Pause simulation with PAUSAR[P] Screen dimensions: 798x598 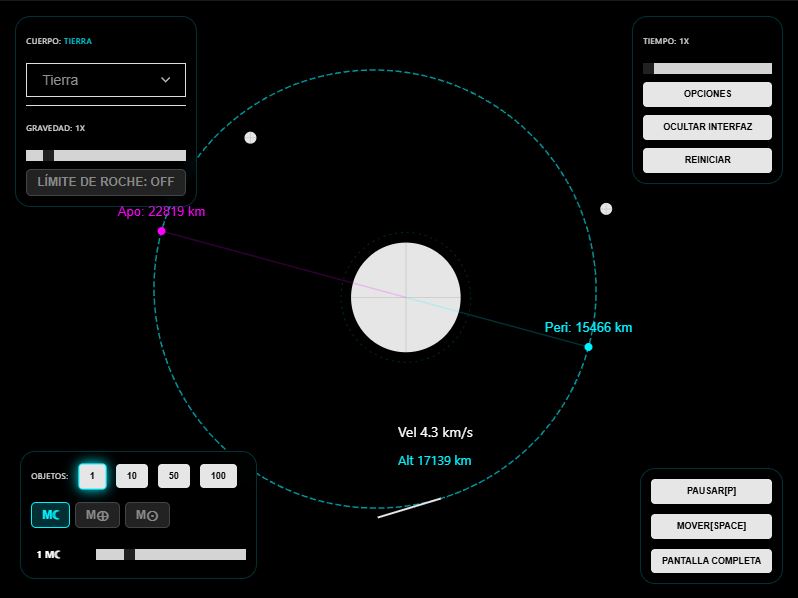(x=711, y=491)
